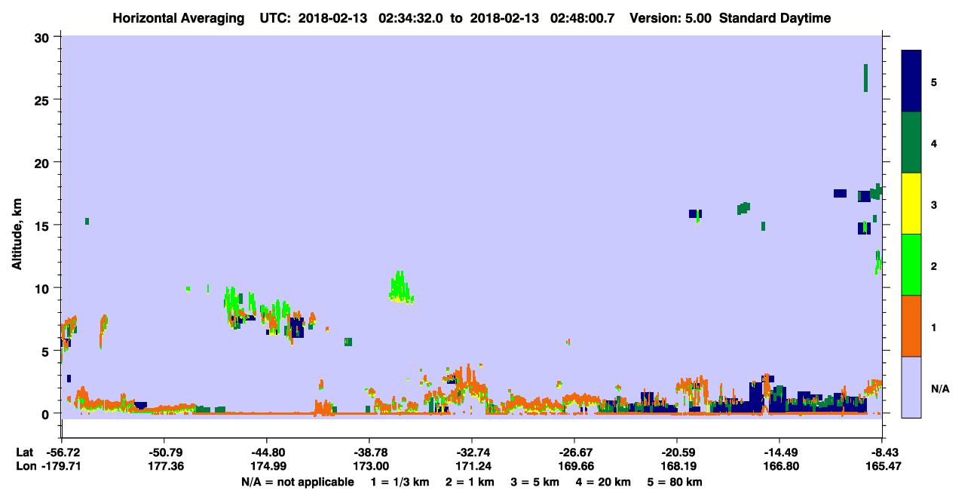Click the "Altitude, km" axis label
This screenshot has width=980, height=503.
pos(17,235)
